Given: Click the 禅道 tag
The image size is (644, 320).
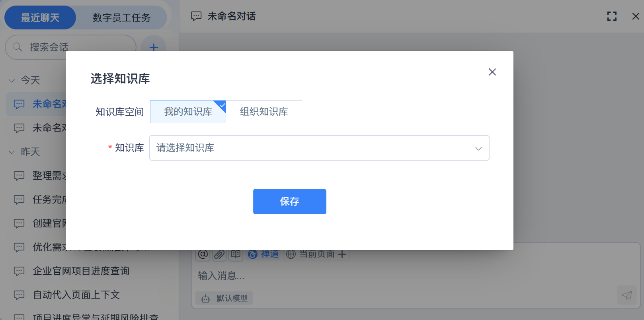Looking at the screenshot, I should coord(263,254).
